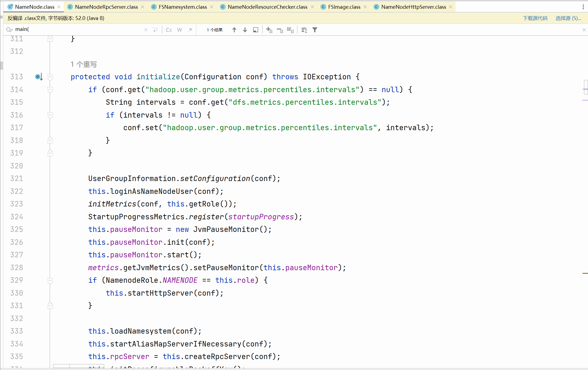This screenshot has width=588, height=370.
Task: Add selection for next occurrence
Action: pyautogui.click(x=269, y=30)
